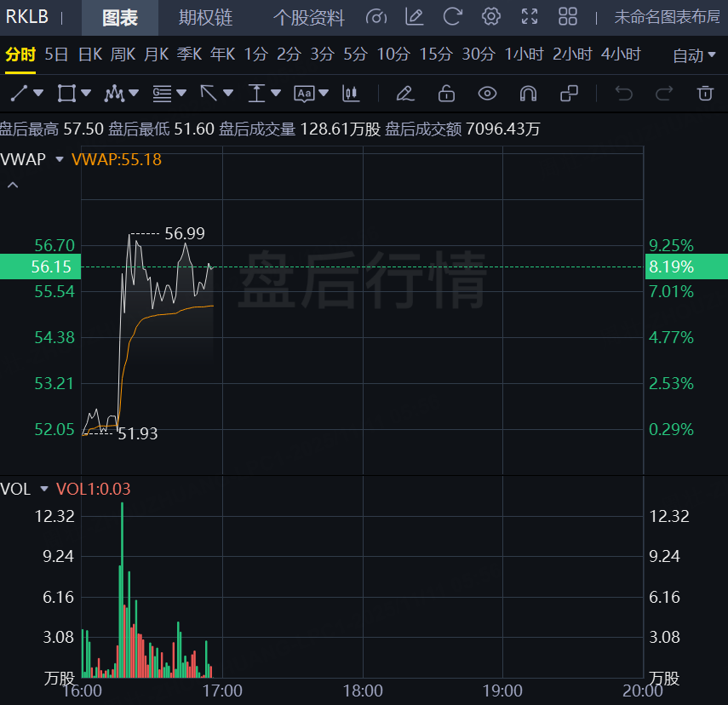Switch to the 期权链 tab

(x=205, y=18)
